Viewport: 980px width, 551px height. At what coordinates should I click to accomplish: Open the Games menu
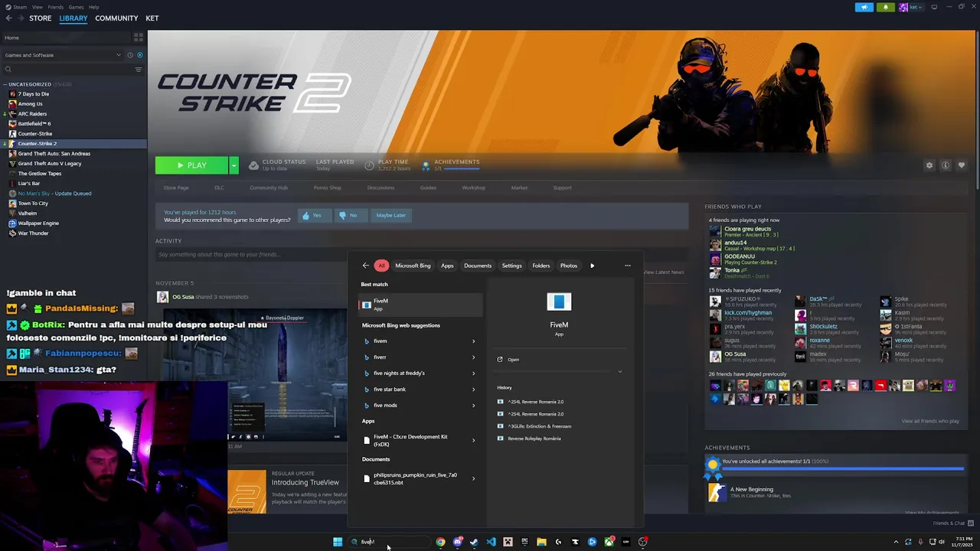(76, 7)
